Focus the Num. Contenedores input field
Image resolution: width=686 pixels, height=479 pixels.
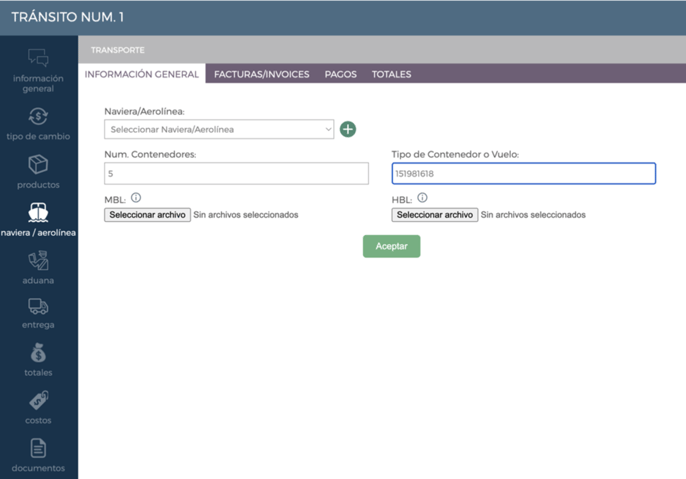[236, 174]
